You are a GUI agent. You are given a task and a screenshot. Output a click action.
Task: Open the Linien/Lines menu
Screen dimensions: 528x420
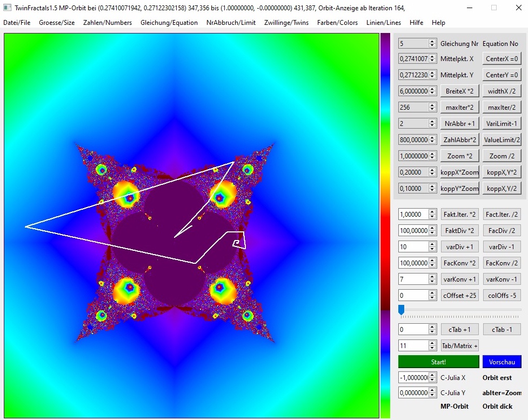tap(384, 23)
